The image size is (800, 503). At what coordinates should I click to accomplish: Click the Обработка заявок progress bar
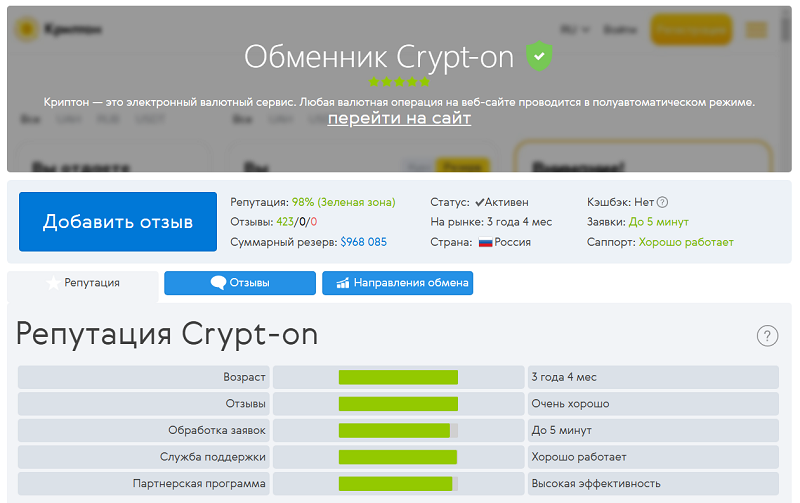tap(398, 430)
